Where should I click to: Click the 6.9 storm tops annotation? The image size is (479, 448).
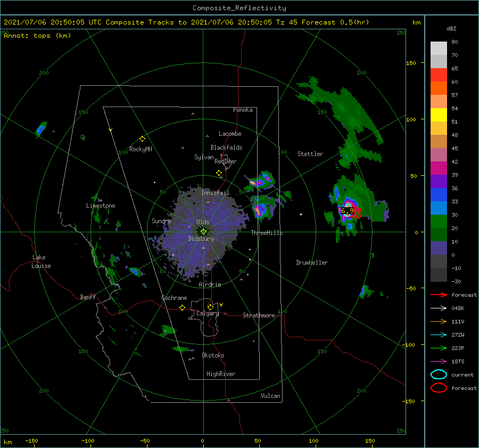pos(348,211)
